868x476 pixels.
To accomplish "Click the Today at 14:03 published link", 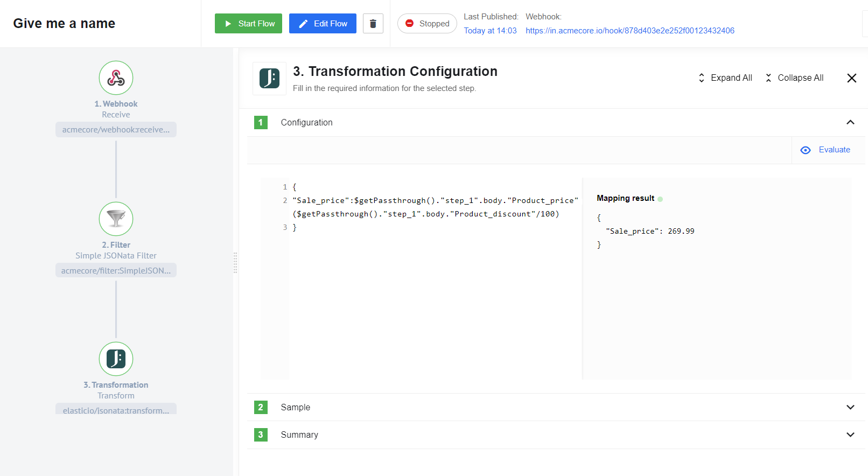I will click(490, 31).
